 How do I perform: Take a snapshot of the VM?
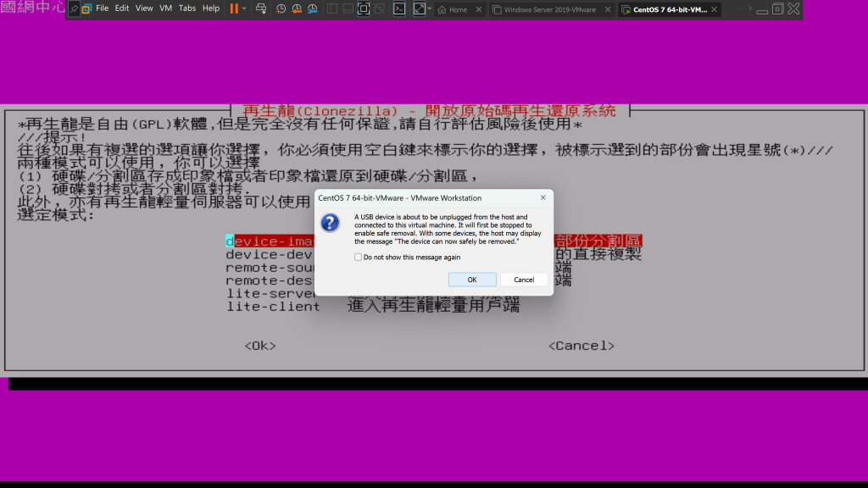(x=281, y=9)
